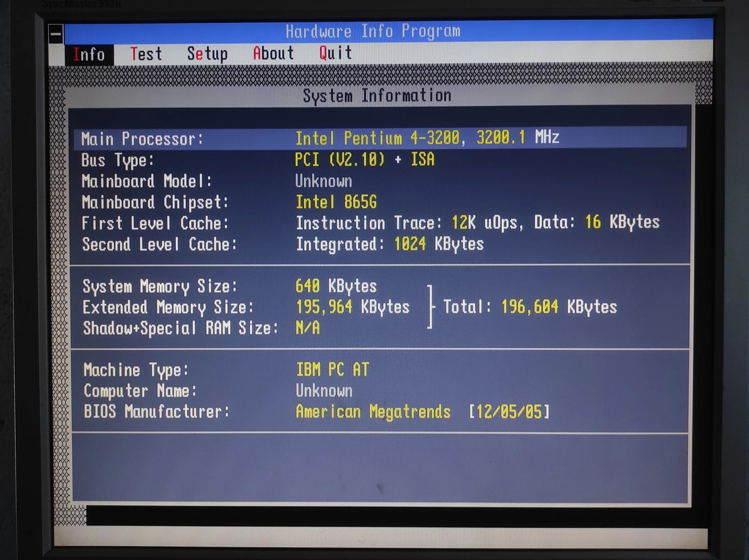Click the 'Instruction Trace: 12K uOps' value

(407, 223)
